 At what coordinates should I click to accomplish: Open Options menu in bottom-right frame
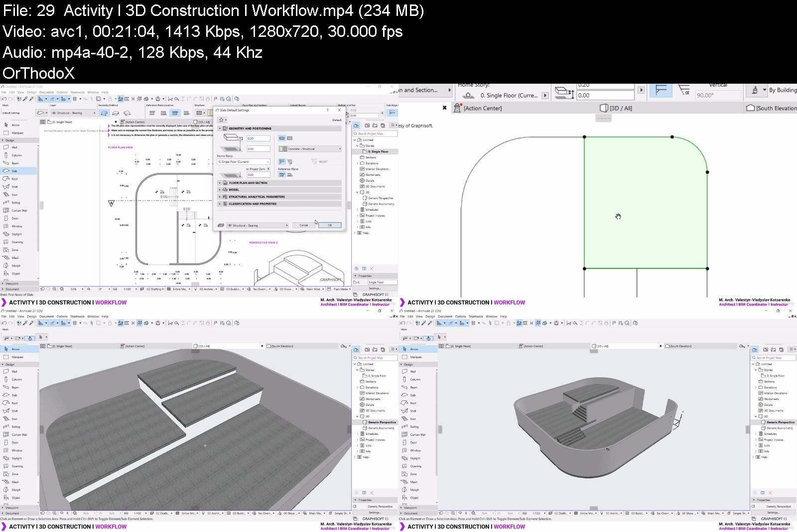[460, 316]
